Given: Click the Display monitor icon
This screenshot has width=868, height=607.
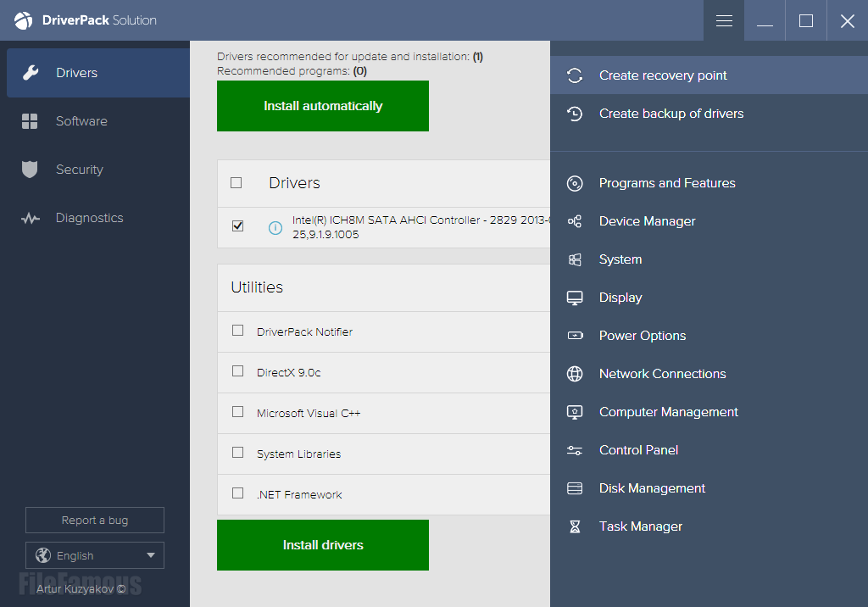Looking at the screenshot, I should pos(575,298).
